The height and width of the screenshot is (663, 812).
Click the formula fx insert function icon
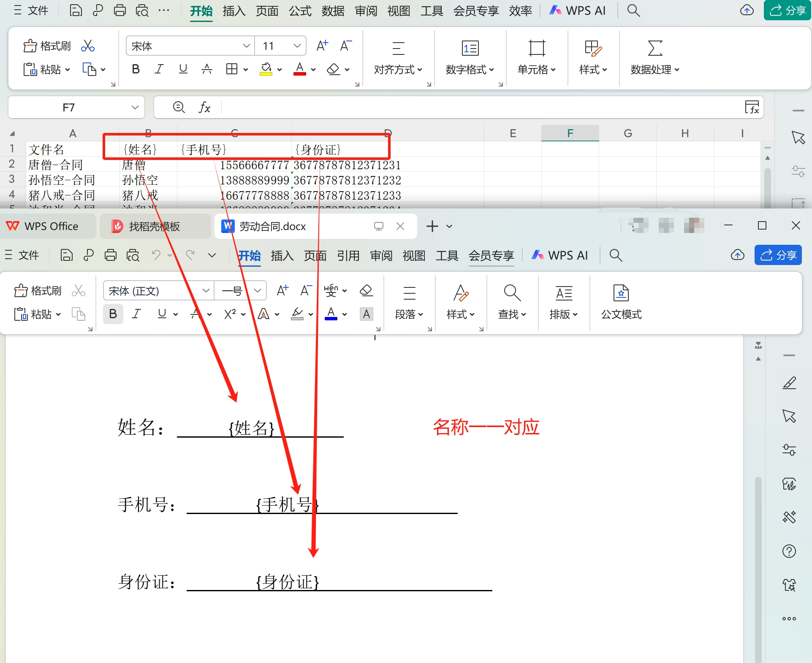pos(204,107)
